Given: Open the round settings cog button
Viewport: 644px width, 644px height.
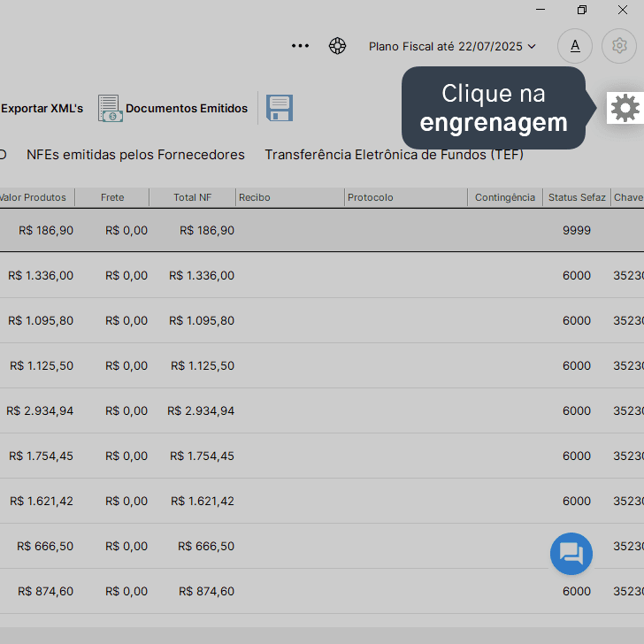Looking at the screenshot, I should (x=619, y=46).
